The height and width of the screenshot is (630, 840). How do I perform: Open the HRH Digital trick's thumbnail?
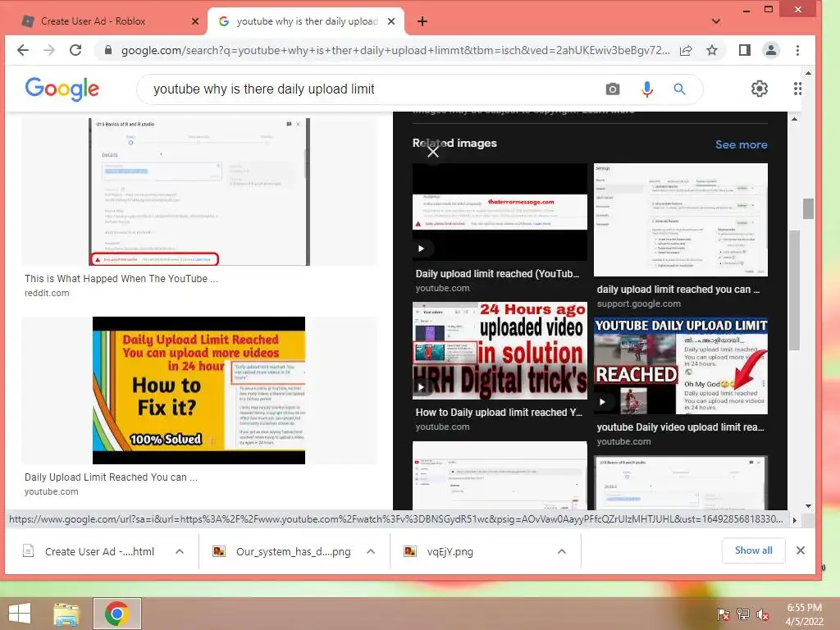pos(500,350)
